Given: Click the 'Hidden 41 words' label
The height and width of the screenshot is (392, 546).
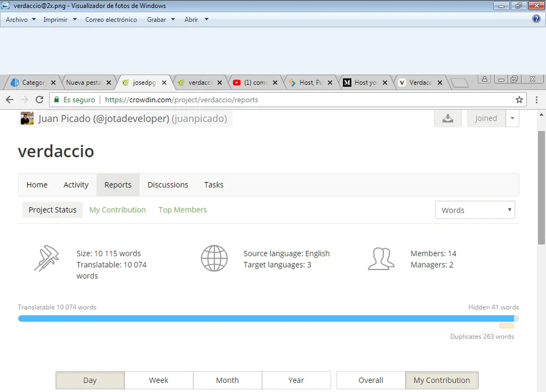Looking at the screenshot, I should point(494,307).
